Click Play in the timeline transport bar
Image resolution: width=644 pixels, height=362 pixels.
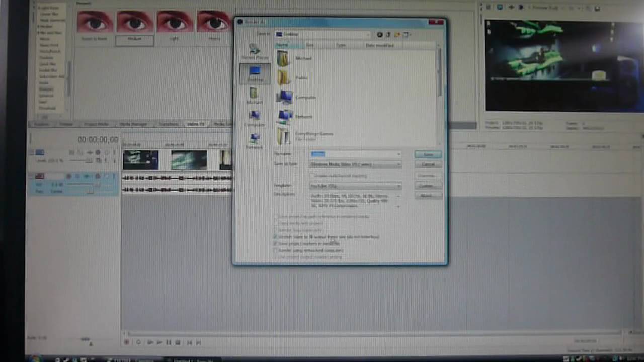[159, 342]
